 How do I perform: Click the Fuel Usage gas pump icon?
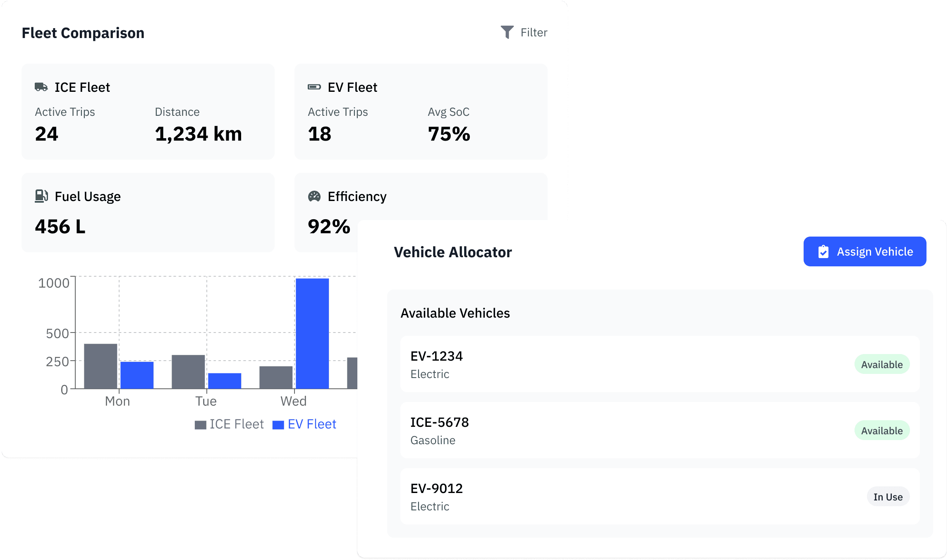(x=41, y=196)
